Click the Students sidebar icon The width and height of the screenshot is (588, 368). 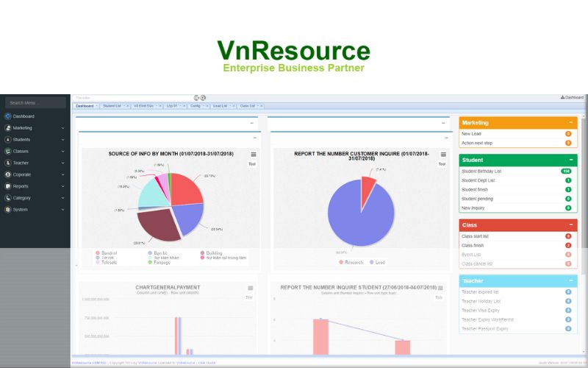tap(8, 140)
